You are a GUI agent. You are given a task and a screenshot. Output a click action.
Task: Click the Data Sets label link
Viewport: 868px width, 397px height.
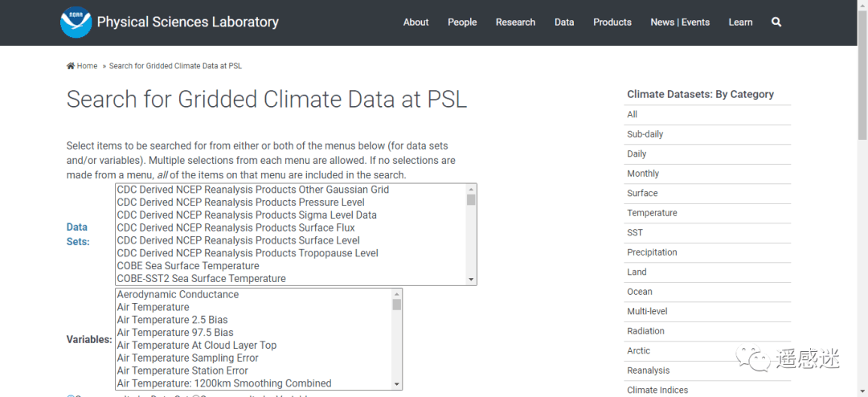(x=77, y=234)
